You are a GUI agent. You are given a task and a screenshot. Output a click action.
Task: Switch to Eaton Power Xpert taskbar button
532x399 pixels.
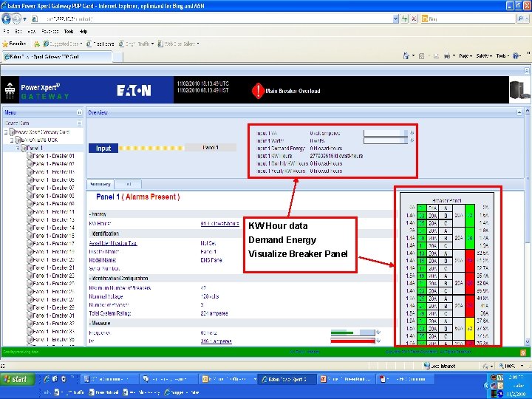(287, 379)
